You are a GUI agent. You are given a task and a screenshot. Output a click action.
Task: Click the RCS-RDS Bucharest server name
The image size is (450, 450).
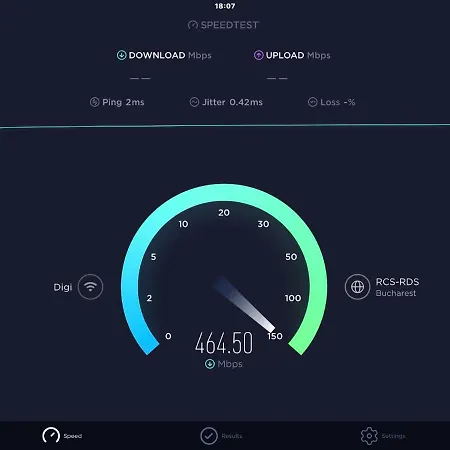pos(397,287)
